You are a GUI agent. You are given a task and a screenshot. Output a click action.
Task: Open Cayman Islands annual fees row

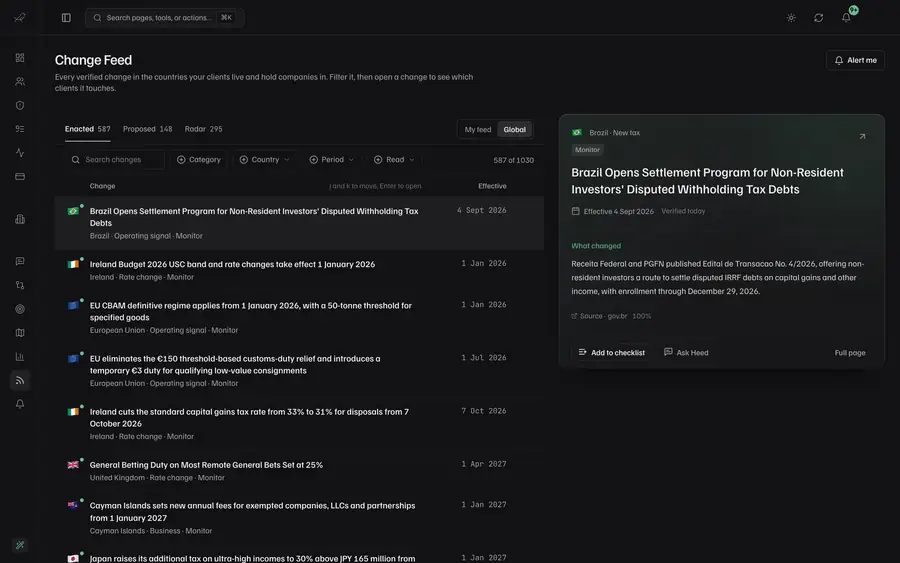click(299, 518)
